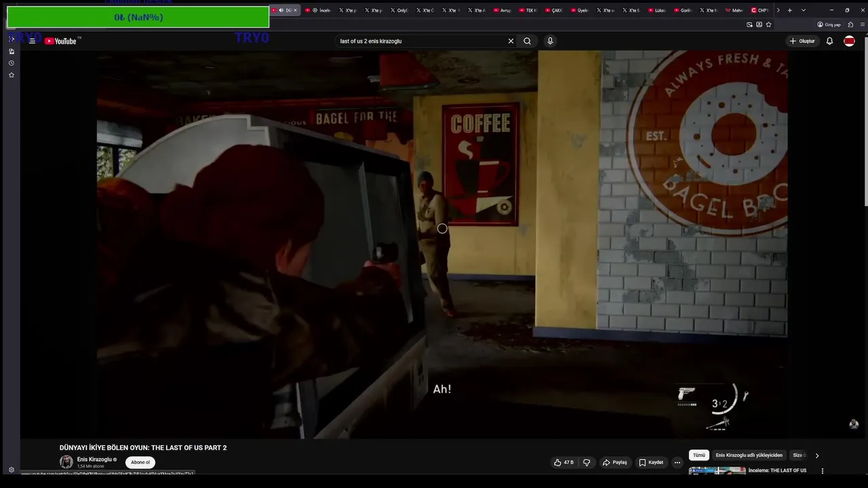Click the 'Giriş yap' sign-in button
The height and width of the screenshot is (488, 868).
[x=829, y=24]
